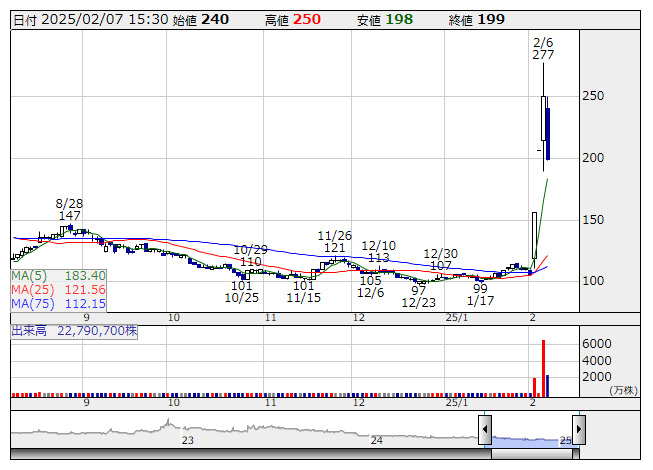Click the 11/15 101 low label
The image size is (653, 470).
pyautogui.click(x=304, y=292)
